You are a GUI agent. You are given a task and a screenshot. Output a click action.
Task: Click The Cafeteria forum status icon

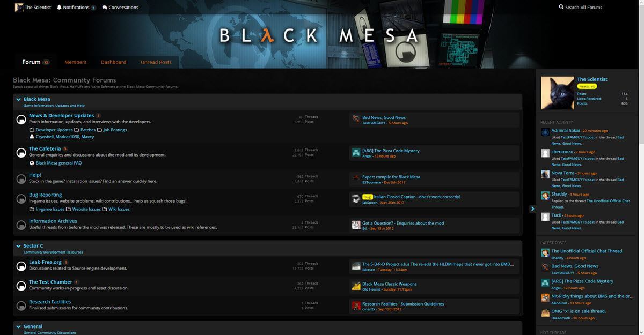pos(21,153)
